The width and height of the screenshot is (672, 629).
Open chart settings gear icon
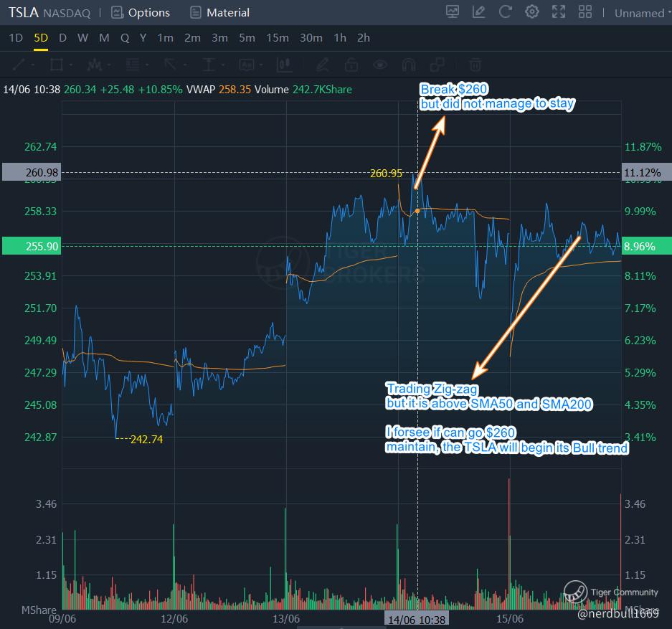pos(532,12)
